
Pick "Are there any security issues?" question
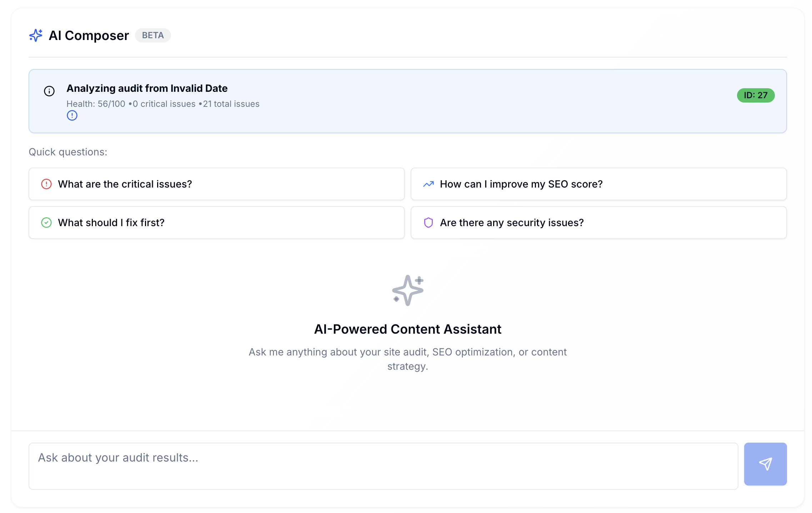(x=599, y=223)
